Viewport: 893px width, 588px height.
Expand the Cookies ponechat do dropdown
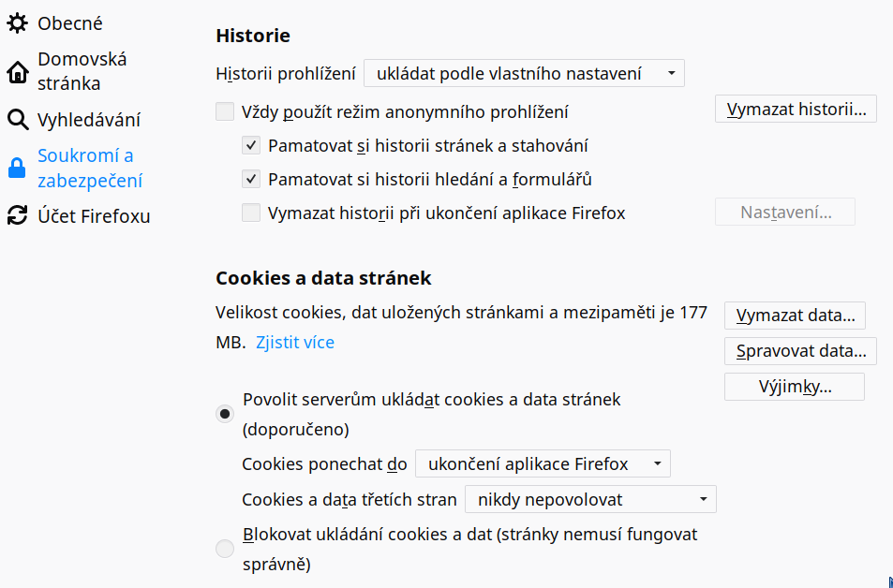(x=543, y=463)
